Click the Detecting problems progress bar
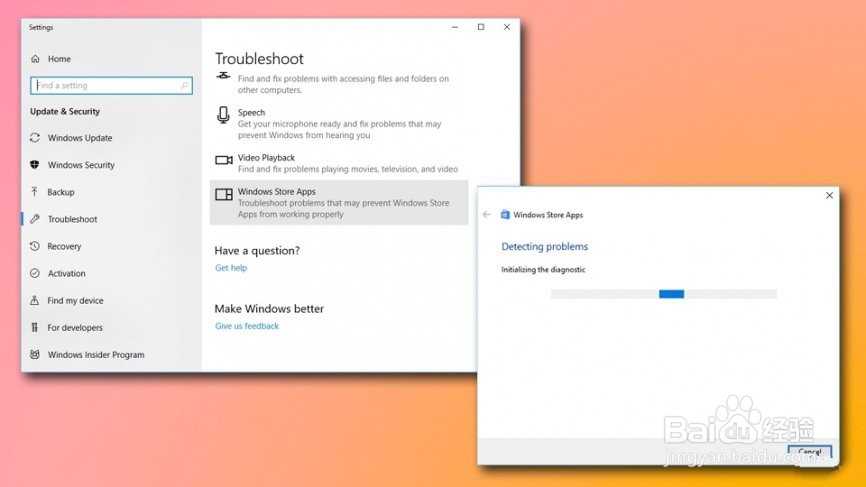Viewport: 866px width, 487px height. pos(663,294)
